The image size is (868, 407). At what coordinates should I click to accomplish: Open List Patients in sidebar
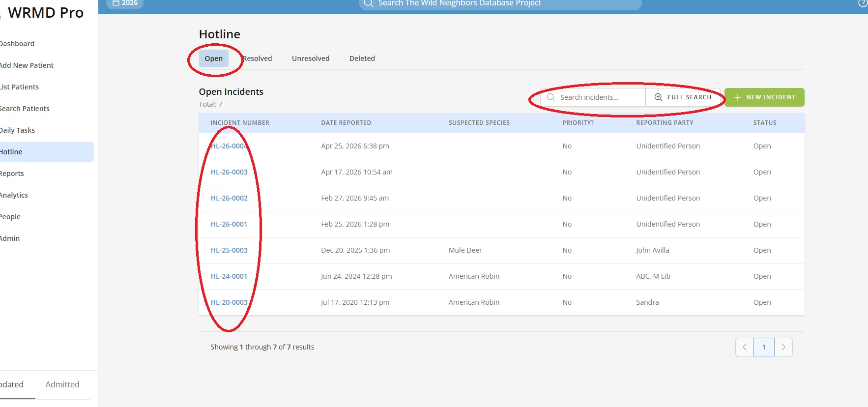click(19, 87)
